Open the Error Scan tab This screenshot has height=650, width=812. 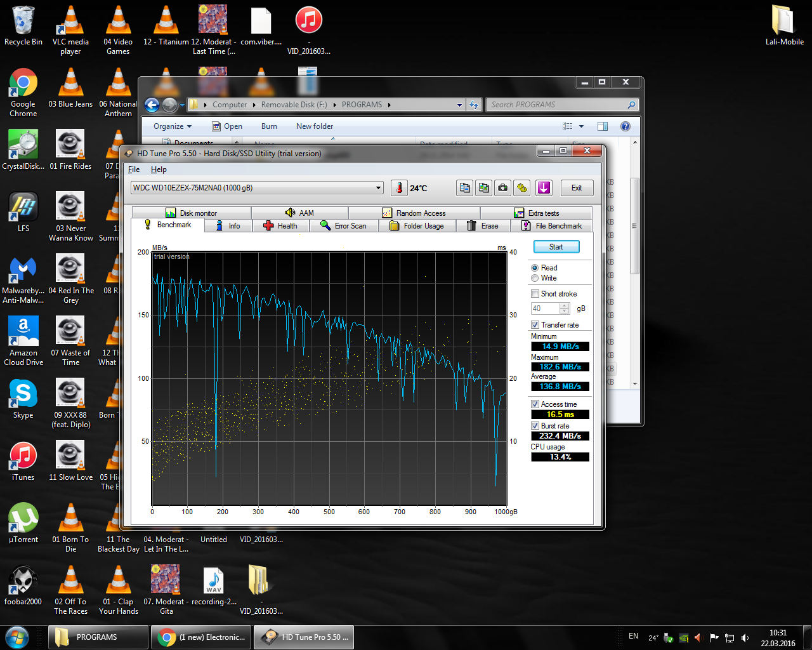(344, 226)
